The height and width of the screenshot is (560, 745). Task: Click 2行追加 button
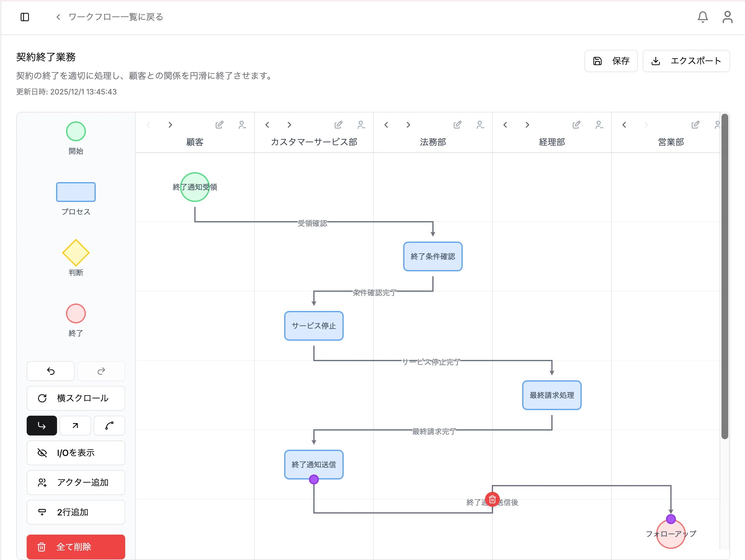pos(76,512)
